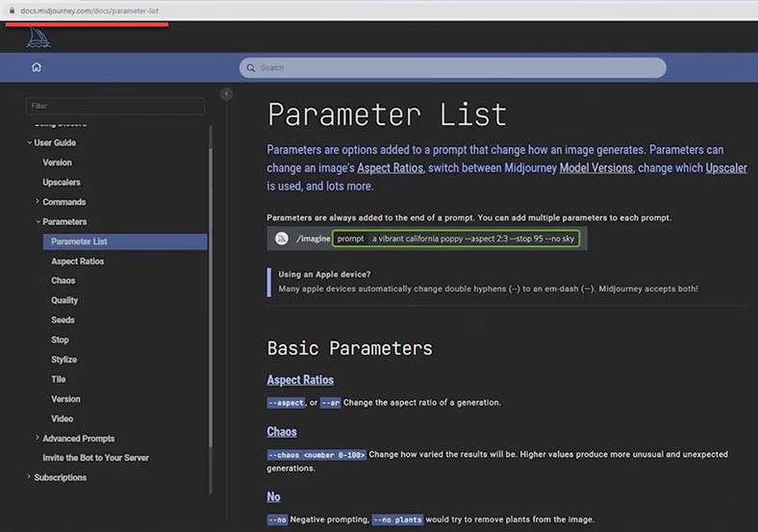758x532 pixels.
Task: Open the Chaos heading link
Action: click(x=282, y=431)
